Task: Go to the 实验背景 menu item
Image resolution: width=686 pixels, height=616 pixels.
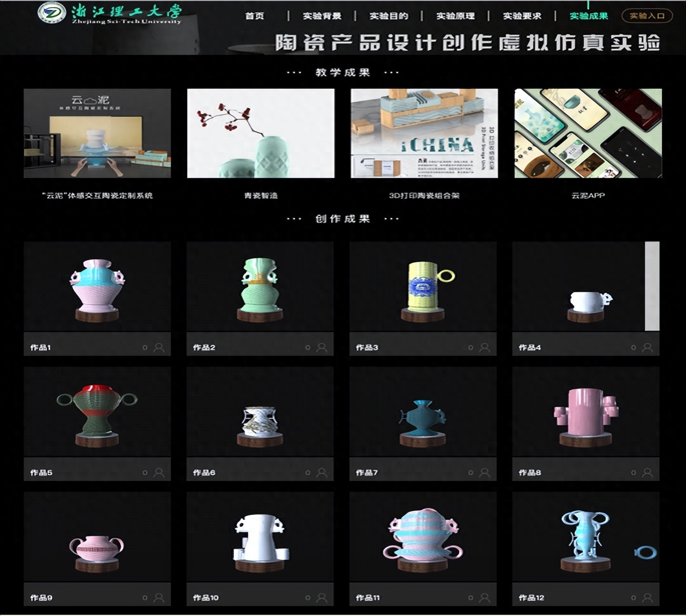Action: 322,16
